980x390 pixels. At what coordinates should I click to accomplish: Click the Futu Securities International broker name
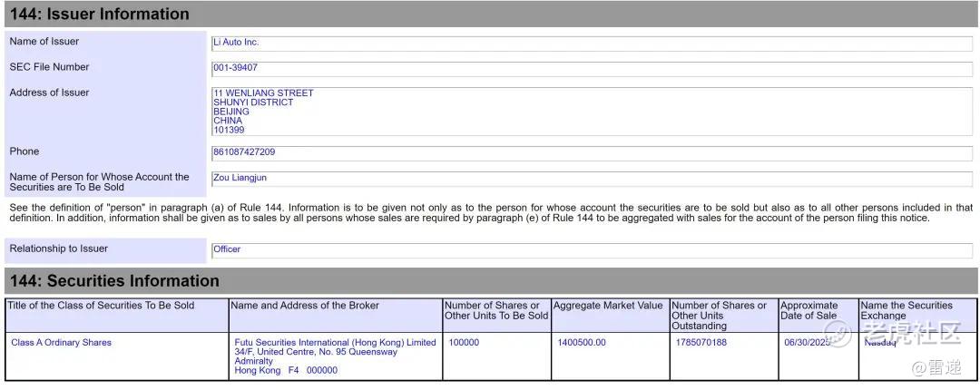tap(335, 343)
